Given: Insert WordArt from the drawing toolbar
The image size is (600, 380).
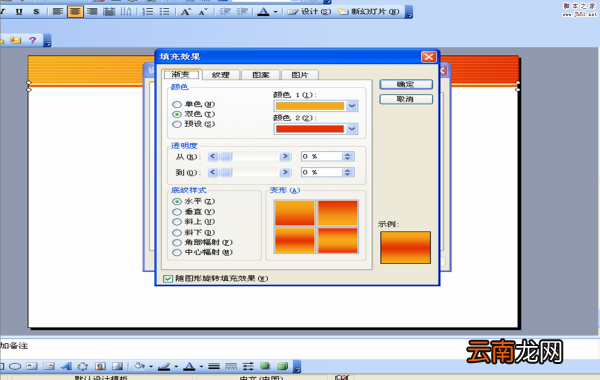Looking at the screenshot, I should [x=66, y=366].
